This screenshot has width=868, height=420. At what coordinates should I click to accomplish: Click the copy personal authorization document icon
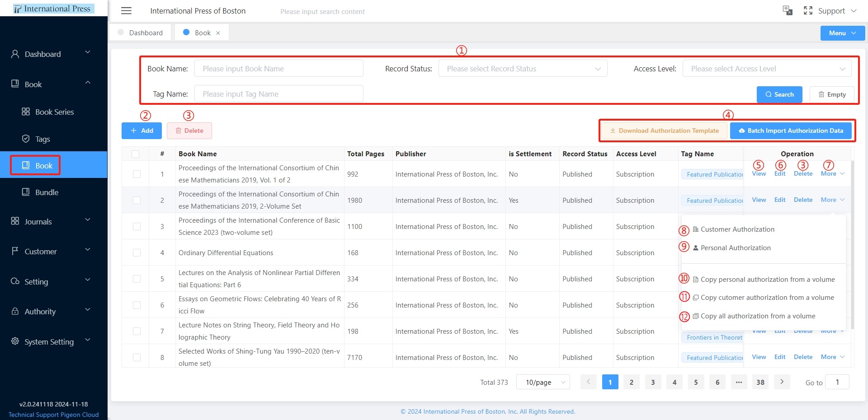coord(696,280)
